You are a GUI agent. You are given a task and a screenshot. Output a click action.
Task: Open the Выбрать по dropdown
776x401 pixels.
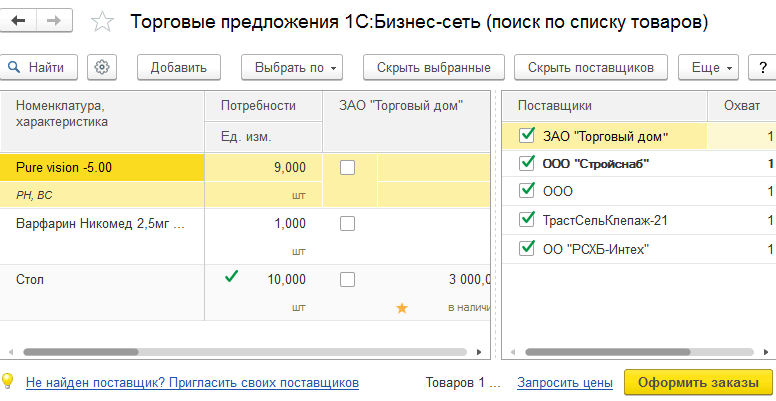(292, 67)
